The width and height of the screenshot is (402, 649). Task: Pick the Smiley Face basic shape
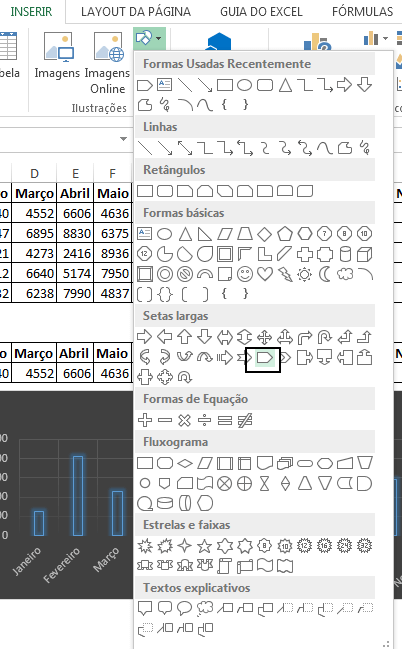[245, 274]
